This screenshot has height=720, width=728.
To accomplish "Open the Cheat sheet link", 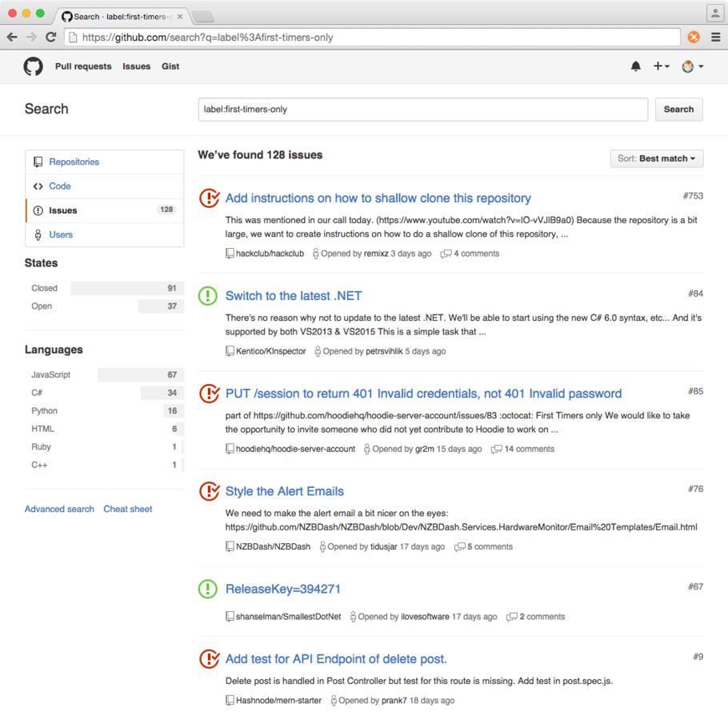I will tap(128, 510).
